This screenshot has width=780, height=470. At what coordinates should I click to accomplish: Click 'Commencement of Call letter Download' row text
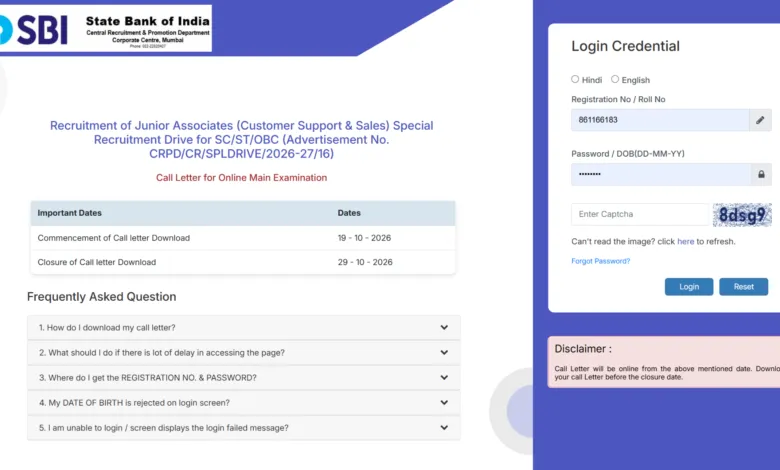tap(113, 238)
